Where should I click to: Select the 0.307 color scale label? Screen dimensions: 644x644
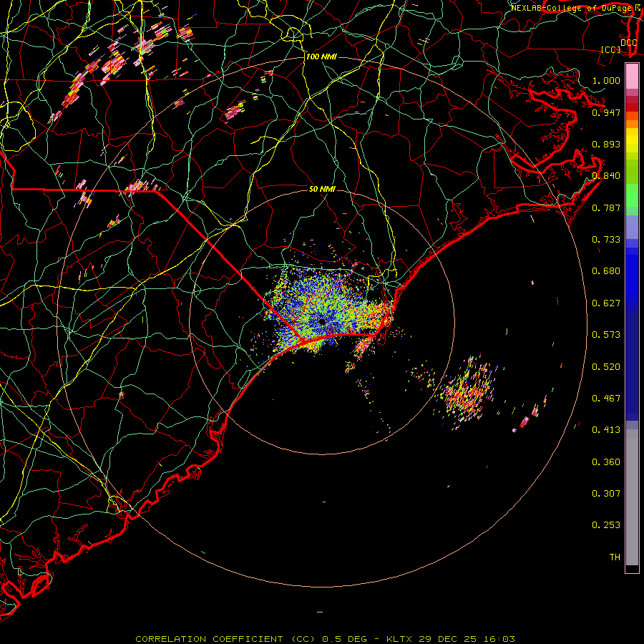[x=606, y=494]
